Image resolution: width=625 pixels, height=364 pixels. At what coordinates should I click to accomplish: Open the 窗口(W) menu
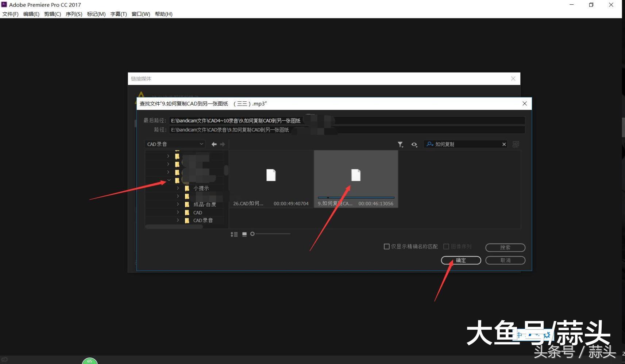[141, 14]
